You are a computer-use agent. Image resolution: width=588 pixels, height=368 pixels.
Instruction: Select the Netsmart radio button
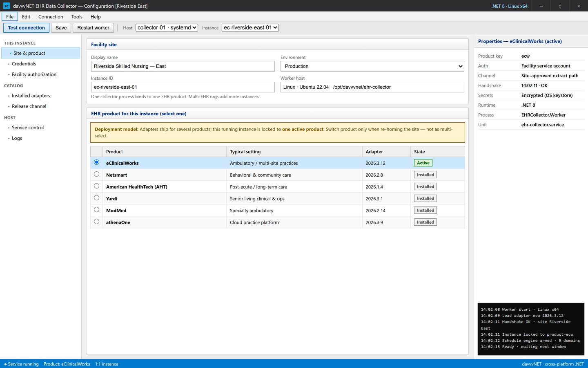(x=96, y=174)
